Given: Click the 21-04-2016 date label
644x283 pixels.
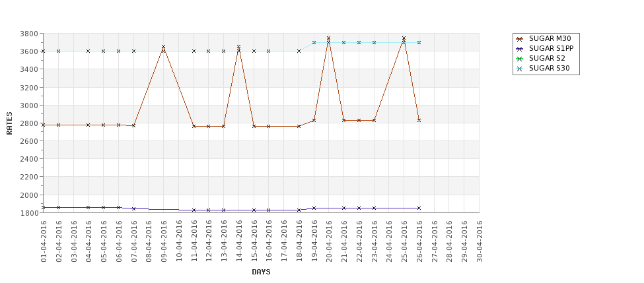Looking at the screenshot, I should coord(343,241).
